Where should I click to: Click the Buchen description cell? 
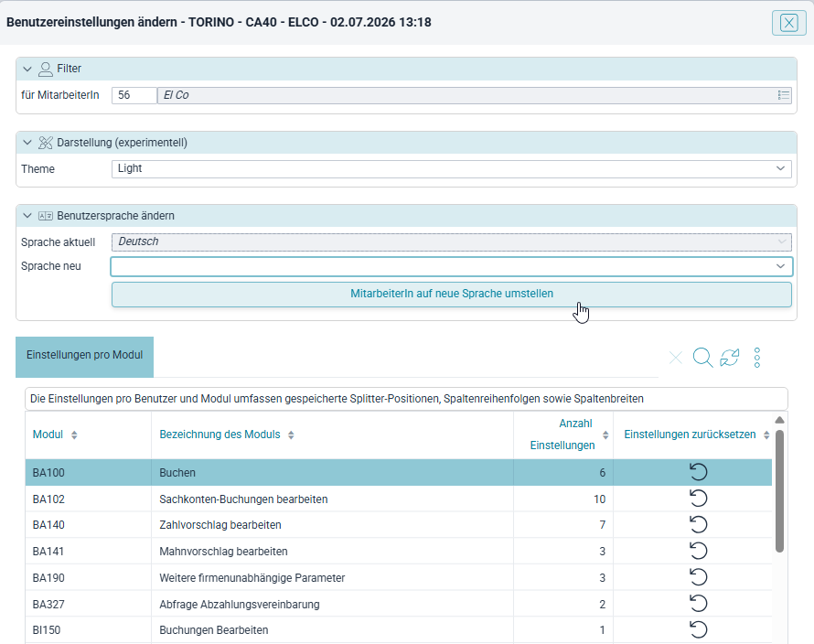pos(332,473)
